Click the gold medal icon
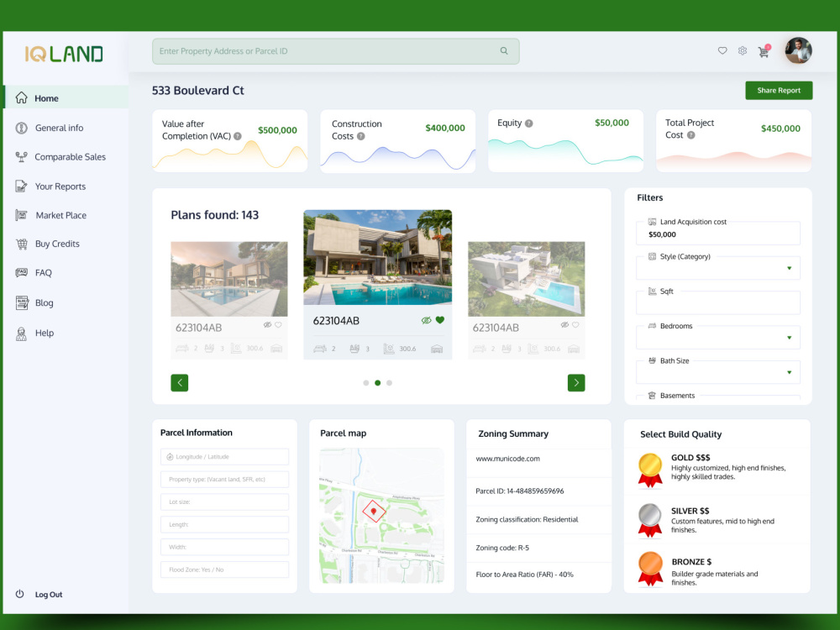Viewport: 840px width, 630px height. tap(650, 470)
